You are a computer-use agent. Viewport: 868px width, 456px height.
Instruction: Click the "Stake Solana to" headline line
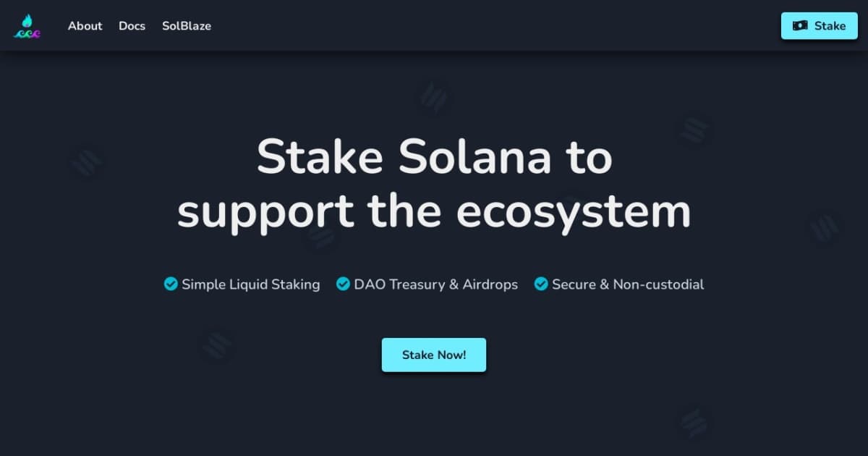(x=434, y=157)
